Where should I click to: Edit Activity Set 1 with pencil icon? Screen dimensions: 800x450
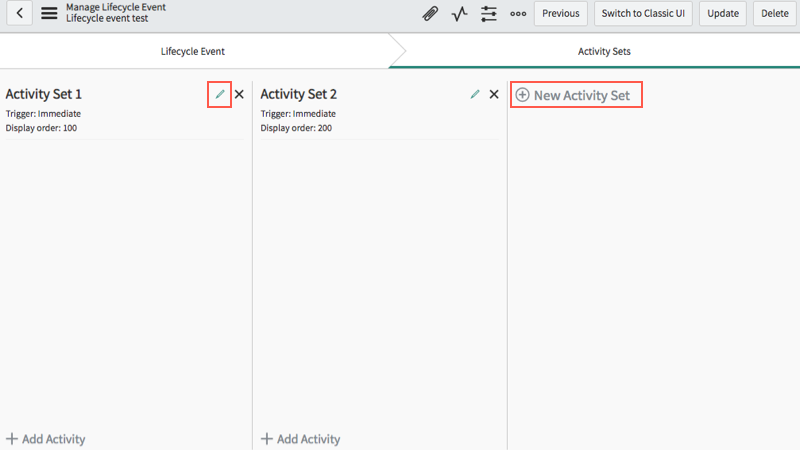click(x=219, y=94)
